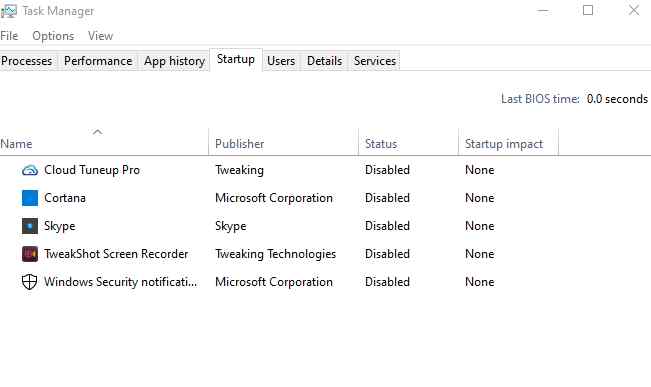
Task: Select the Cloud Tuneup Pro entry
Action: (92, 170)
